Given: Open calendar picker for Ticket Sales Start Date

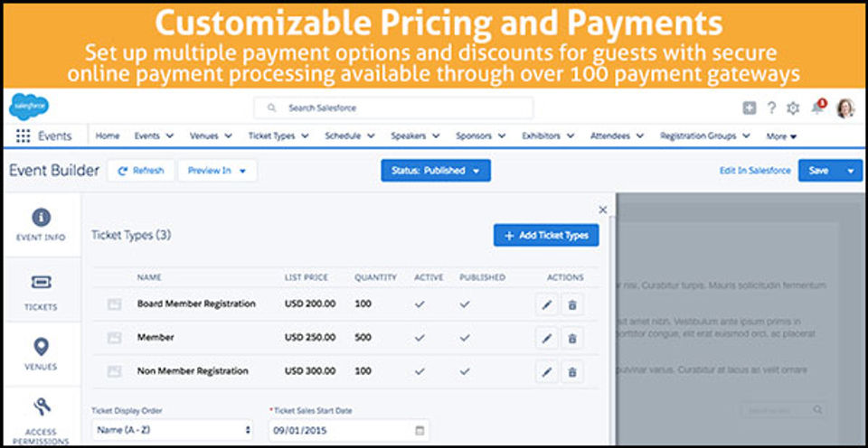Looking at the screenshot, I should click(420, 430).
